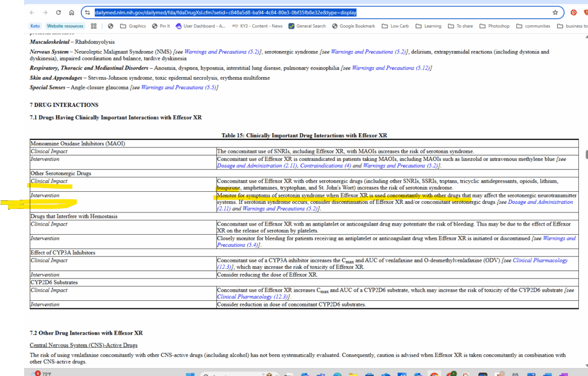Go to the browser home page
The image size is (588, 376).
pyautogui.click(x=71, y=12)
